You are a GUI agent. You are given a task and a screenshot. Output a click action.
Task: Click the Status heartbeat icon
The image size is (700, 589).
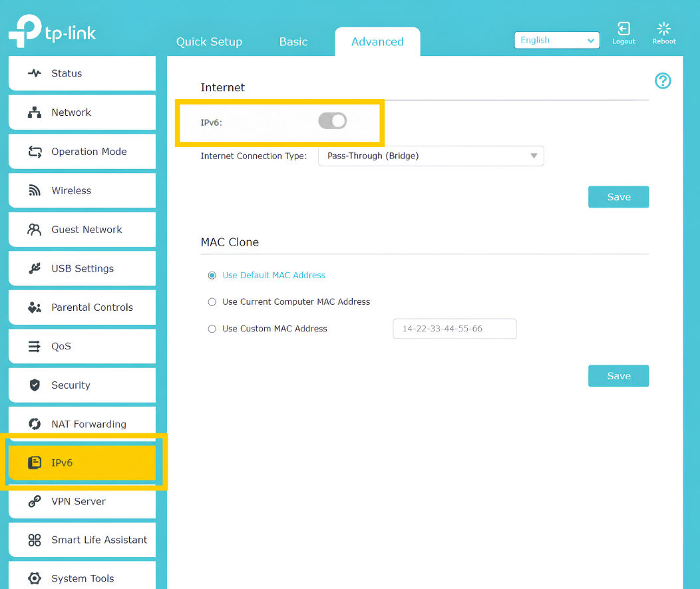(x=35, y=73)
